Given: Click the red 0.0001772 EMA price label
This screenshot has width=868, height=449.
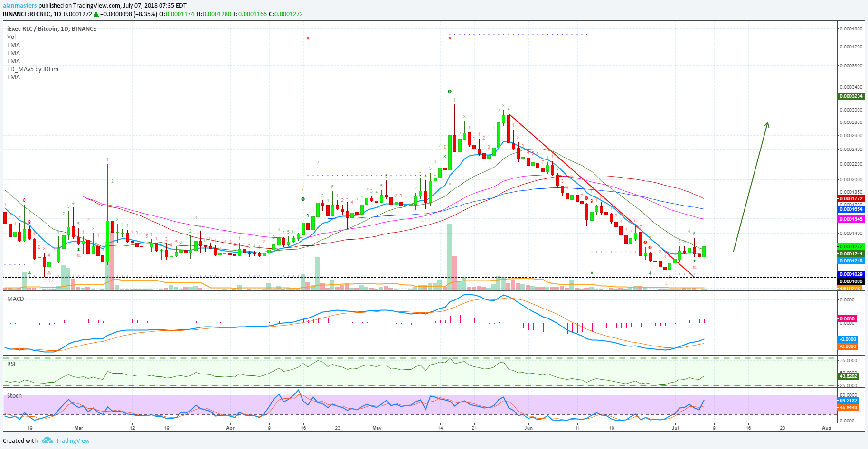Looking at the screenshot, I should click(x=851, y=199).
